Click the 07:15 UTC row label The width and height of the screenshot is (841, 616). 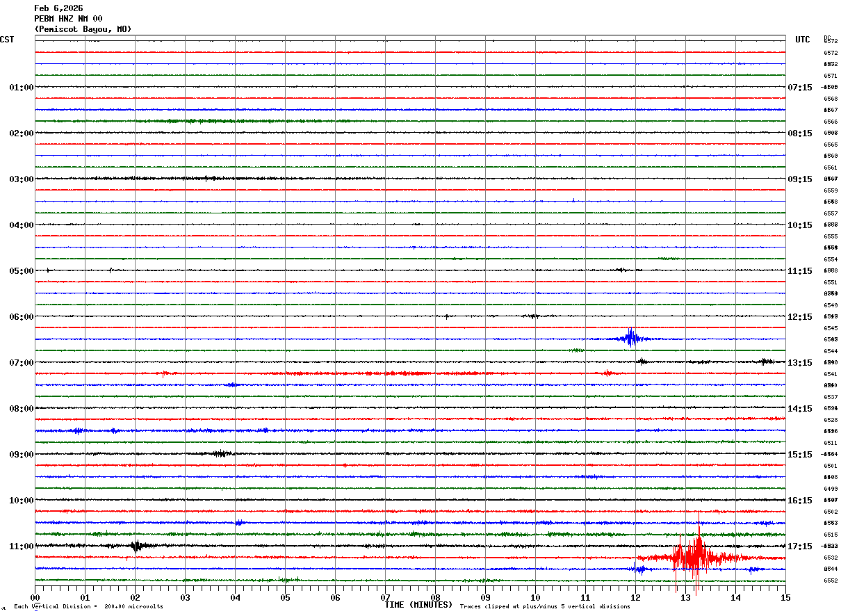800,88
